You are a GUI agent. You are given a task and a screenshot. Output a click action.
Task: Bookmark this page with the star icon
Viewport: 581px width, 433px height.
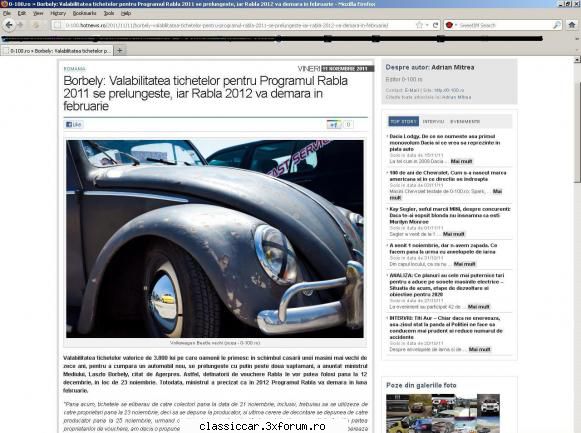click(419, 25)
